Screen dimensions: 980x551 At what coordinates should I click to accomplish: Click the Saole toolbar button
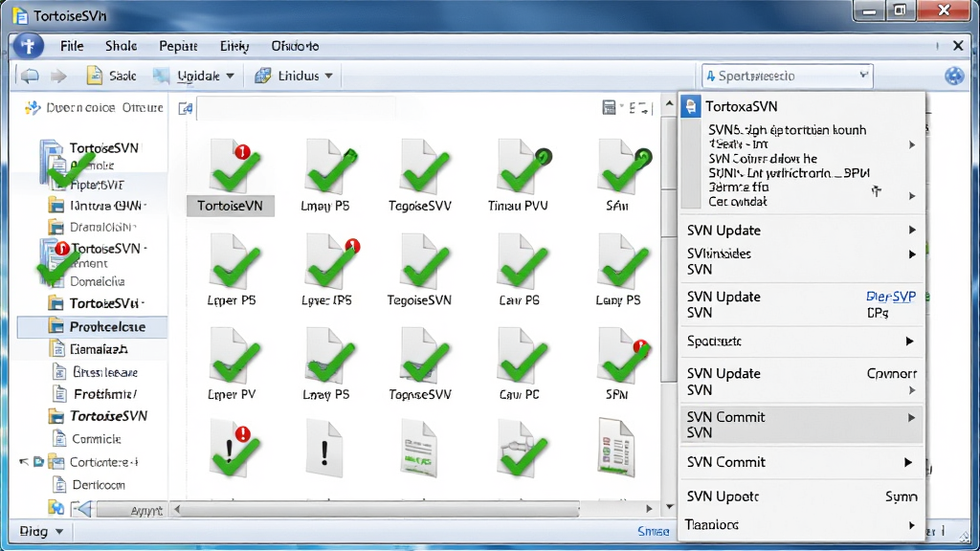tap(111, 76)
